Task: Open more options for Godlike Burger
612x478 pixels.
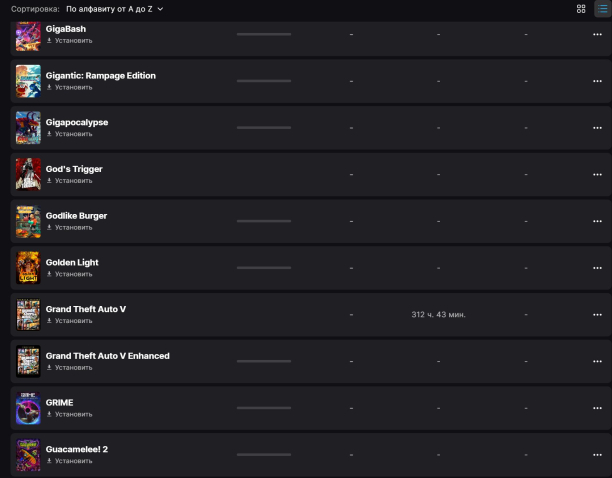Action: tap(597, 221)
